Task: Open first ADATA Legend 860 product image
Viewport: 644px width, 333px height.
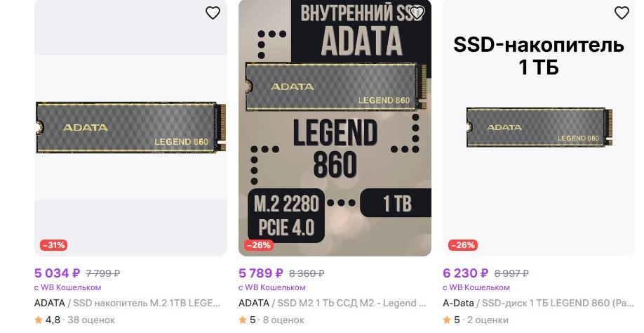Action: [130, 127]
